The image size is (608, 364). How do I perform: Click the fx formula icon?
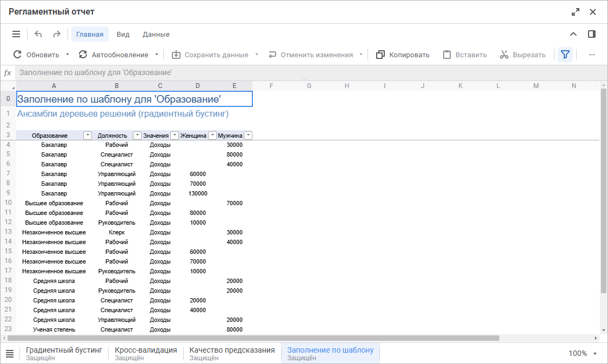[x=8, y=72]
